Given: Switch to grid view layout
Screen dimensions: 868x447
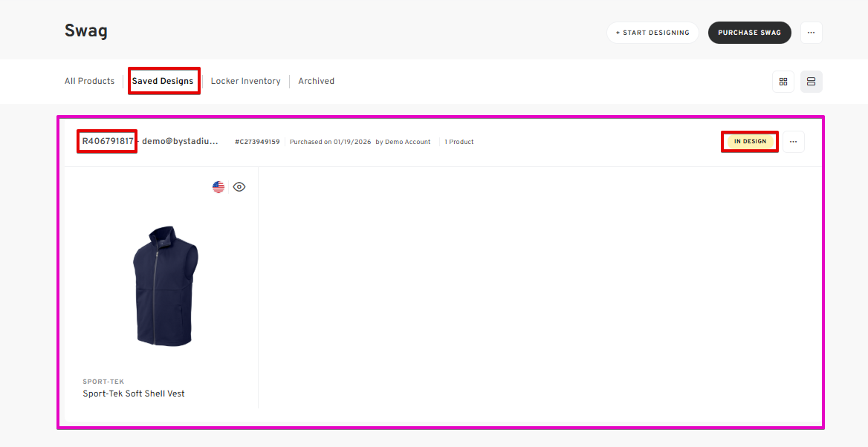Looking at the screenshot, I should pos(783,82).
